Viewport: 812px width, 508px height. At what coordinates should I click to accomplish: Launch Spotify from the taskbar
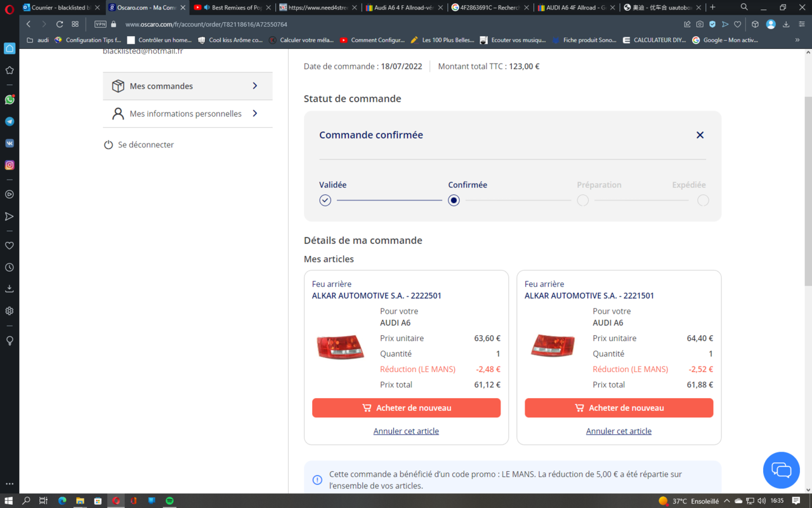coord(170,501)
